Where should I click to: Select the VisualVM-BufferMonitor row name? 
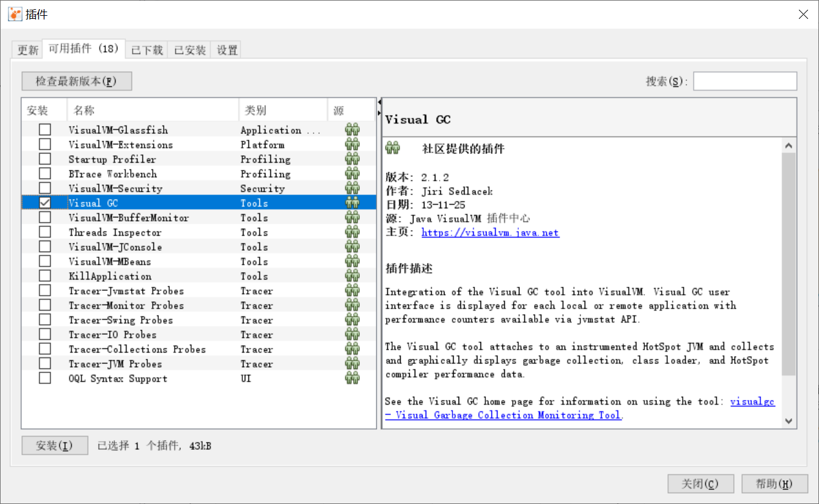(128, 217)
